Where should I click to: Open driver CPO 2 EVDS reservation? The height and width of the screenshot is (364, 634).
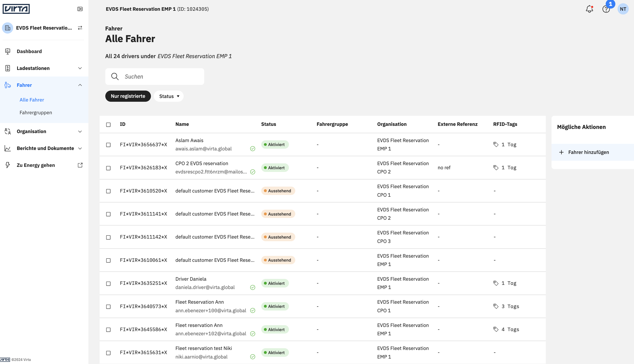[x=202, y=163]
